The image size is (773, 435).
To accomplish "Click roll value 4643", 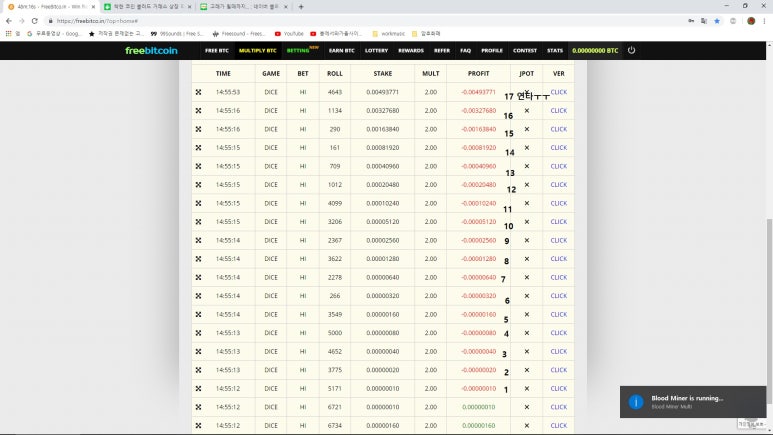I will click(335, 92).
